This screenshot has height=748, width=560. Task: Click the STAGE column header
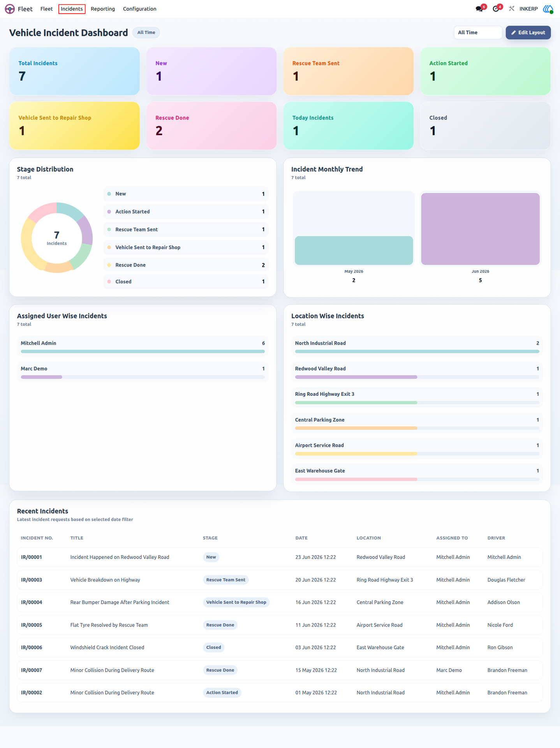(210, 538)
